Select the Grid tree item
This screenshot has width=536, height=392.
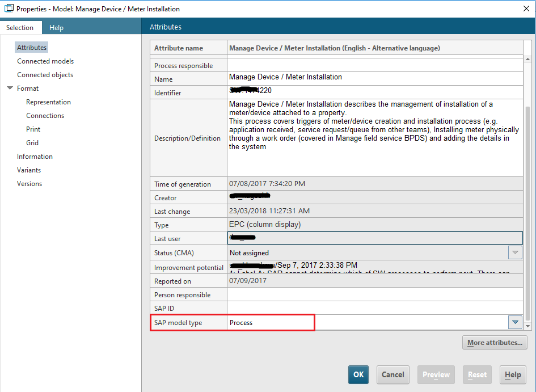[32, 143]
